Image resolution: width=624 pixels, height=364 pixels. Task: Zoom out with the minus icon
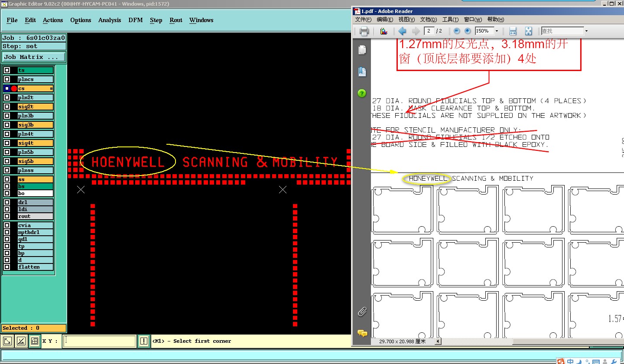(457, 31)
